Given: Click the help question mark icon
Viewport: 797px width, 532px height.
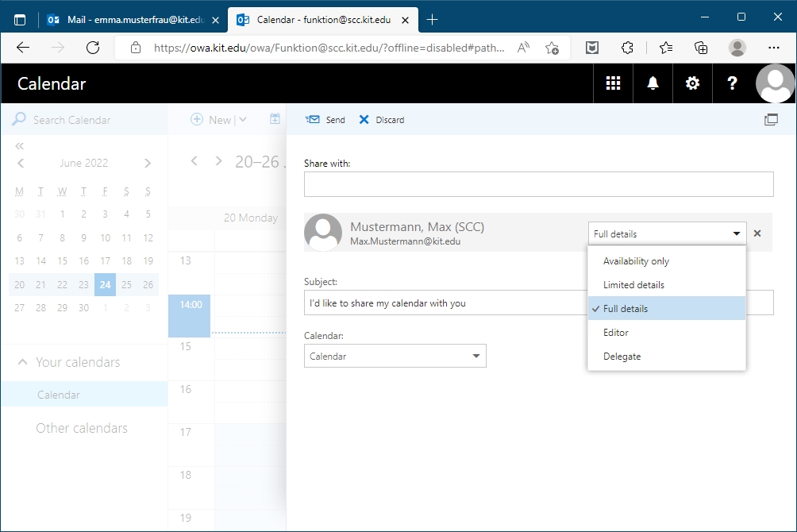Looking at the screenshot, I should pos(732,83).
